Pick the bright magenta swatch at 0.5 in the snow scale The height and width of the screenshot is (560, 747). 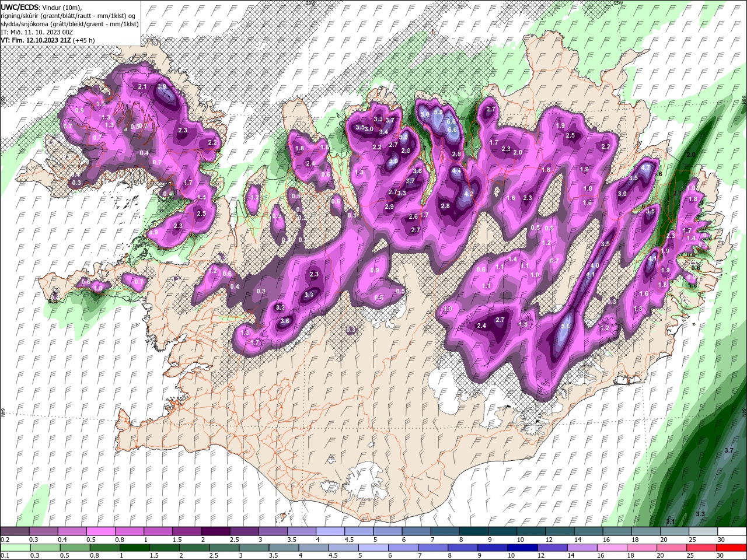(100, 531)
